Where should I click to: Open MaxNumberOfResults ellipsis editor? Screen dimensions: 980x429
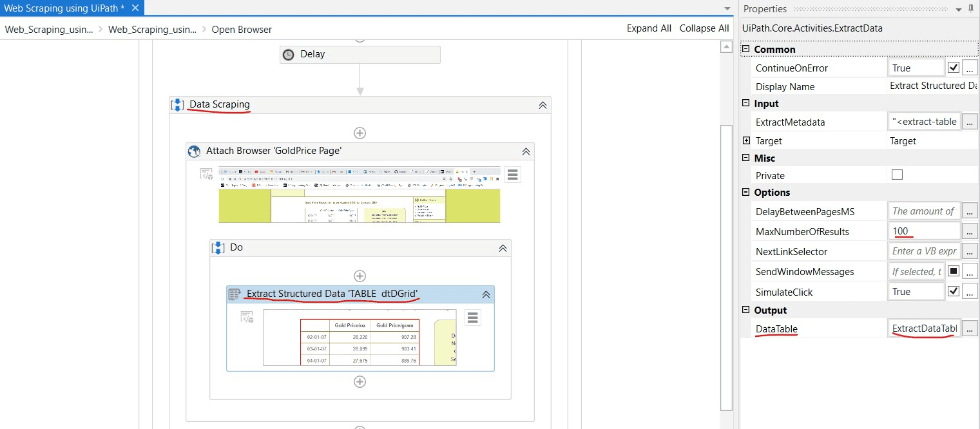click(969, 231)
